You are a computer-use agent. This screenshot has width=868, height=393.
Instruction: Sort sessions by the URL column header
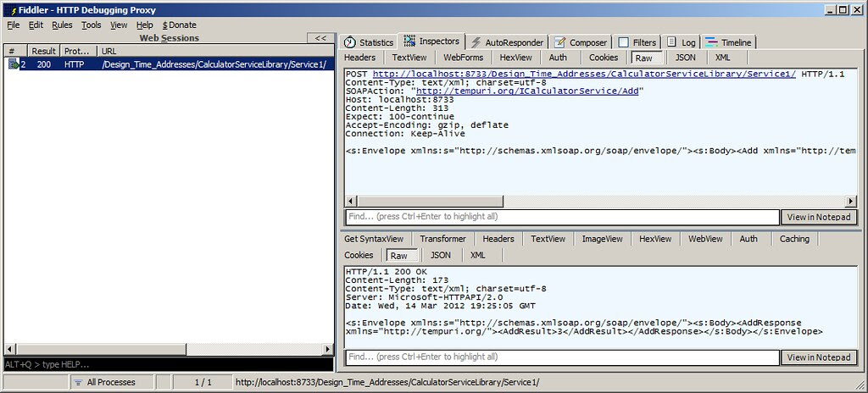point(215,51)
